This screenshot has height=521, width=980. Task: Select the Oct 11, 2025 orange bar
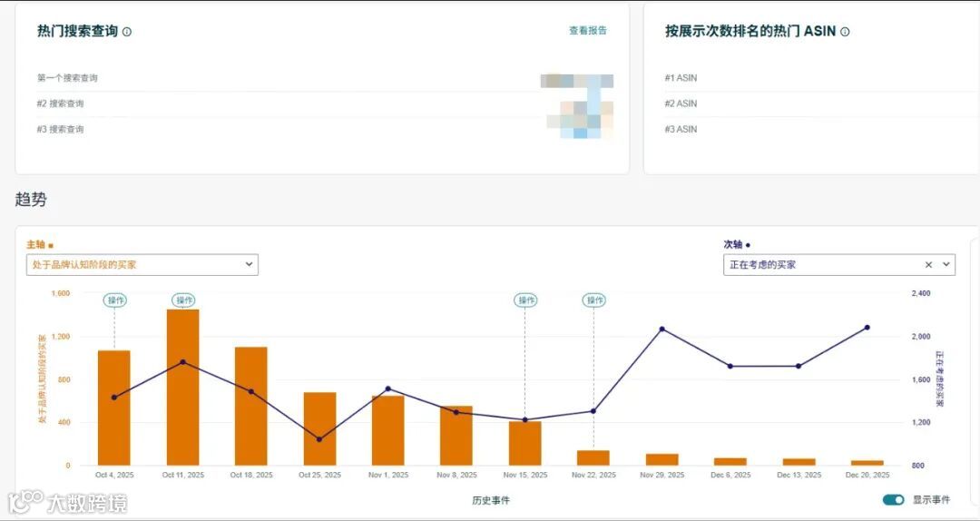183,388
